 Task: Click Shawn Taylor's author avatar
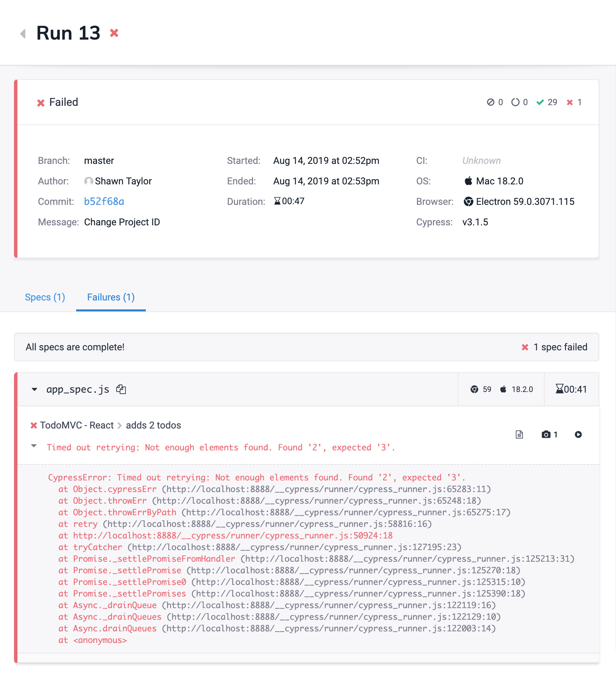click(x=89, y=181)
